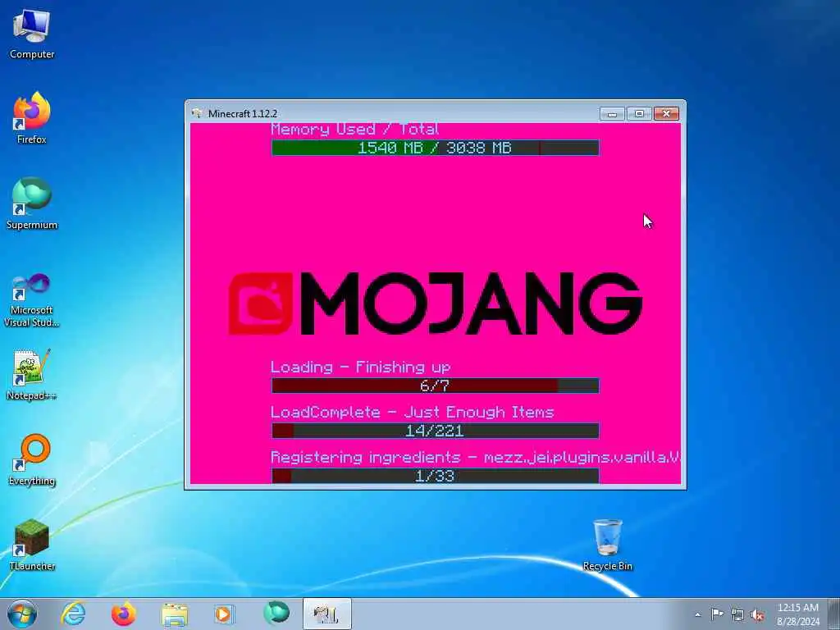Viewport: 840px width, 630px height.
Task: Click the memory usage bar 1540 MB
Action: click(x=435, y=148)
